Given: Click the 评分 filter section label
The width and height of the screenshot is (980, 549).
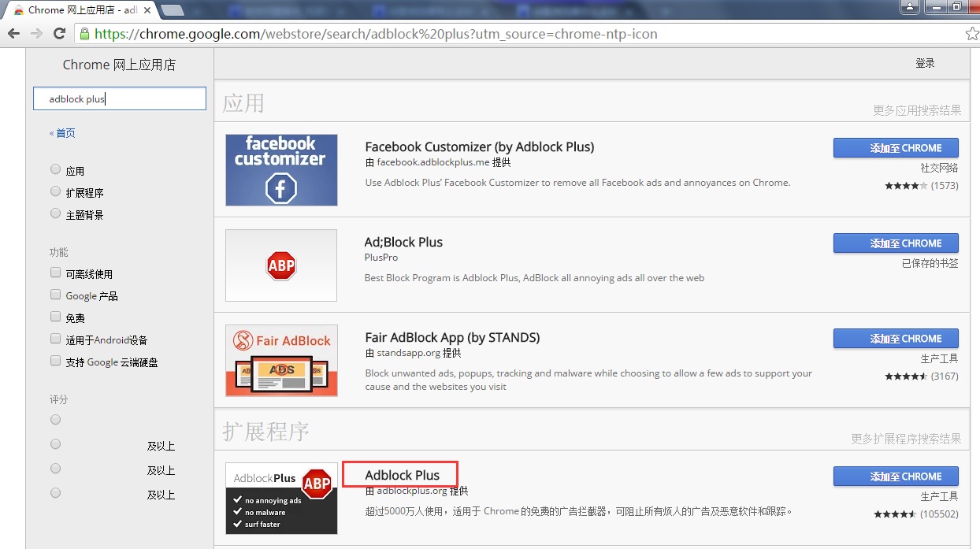Looking at the screenshot, I should coord(58,399).
